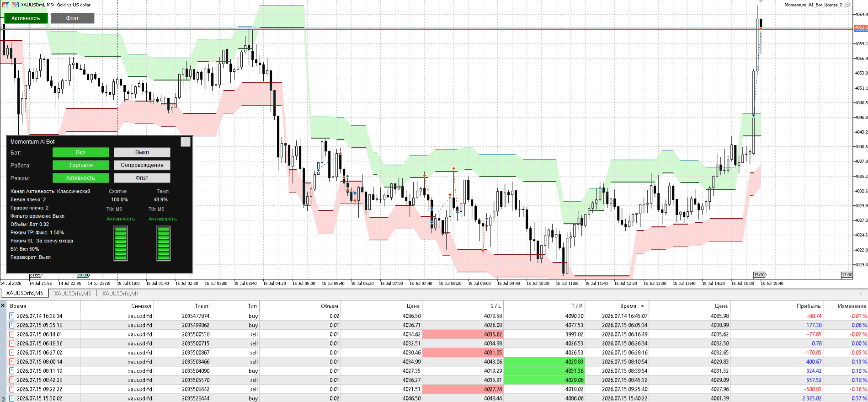The height and width of the screenshot is (402, 868).
Task: Minimize the Momentum AI Bot panel
Action: [185, 142]
